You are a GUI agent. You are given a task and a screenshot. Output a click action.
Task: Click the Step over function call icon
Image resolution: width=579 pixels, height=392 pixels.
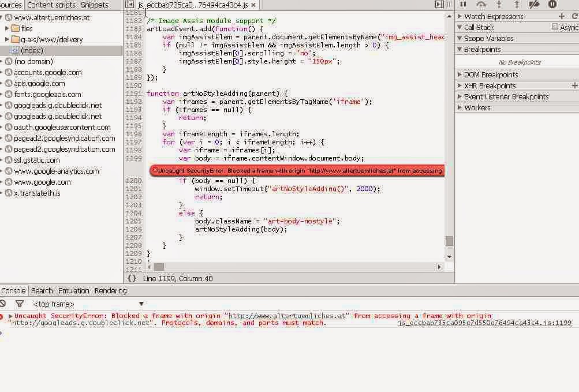[481, 4]
